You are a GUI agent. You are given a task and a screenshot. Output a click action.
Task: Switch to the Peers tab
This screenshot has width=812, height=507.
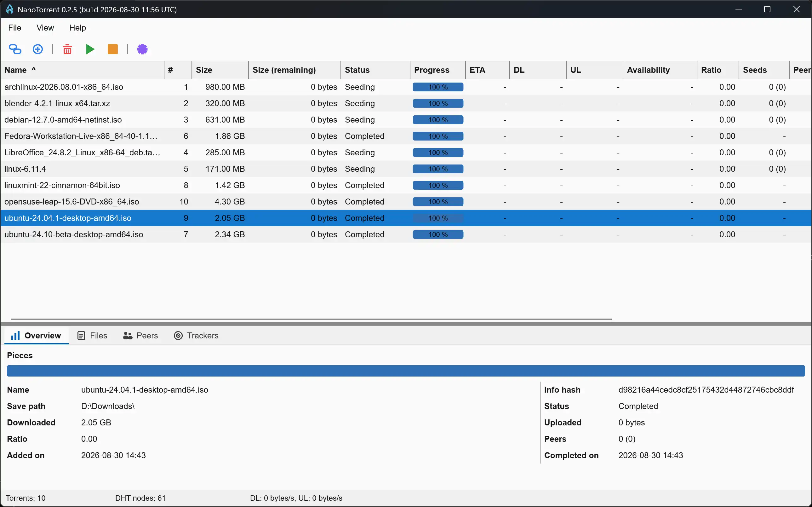(141, 336)
